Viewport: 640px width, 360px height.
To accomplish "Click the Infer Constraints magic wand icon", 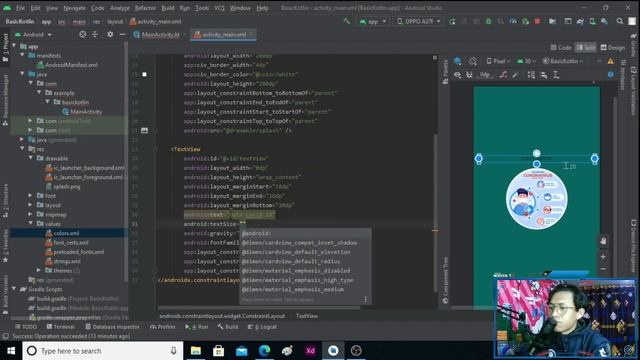I will pyautogui.click(x=516, y=75).
